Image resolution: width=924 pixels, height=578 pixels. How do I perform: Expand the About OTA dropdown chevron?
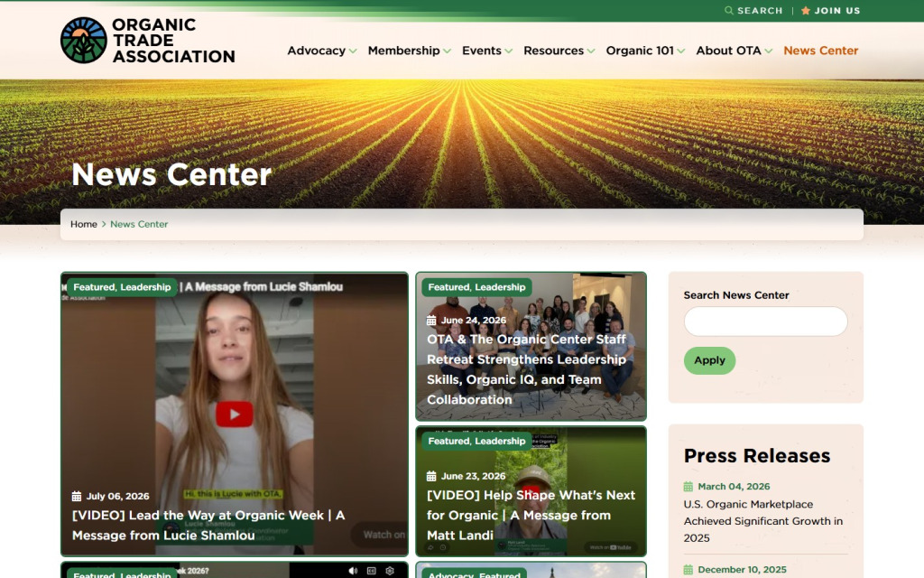pos(769,51)
